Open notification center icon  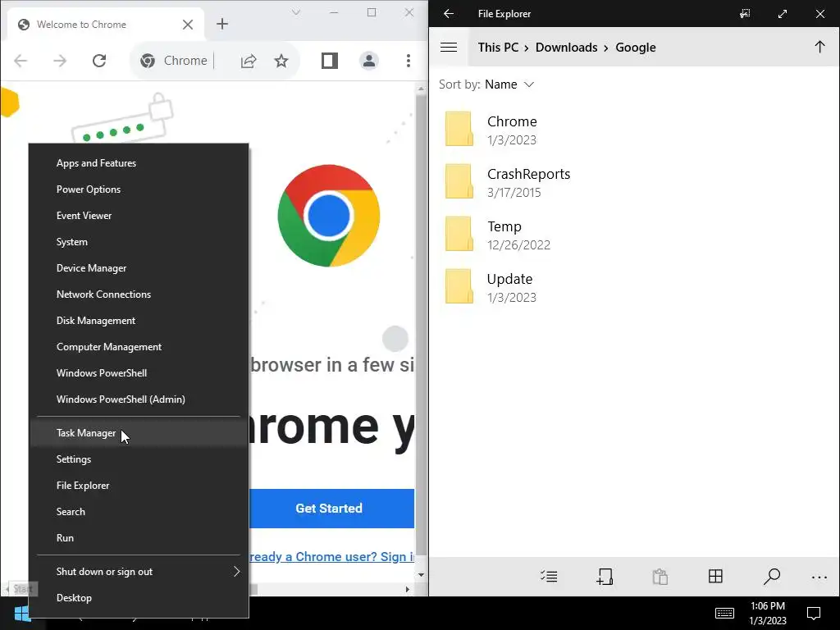(814, 614)
